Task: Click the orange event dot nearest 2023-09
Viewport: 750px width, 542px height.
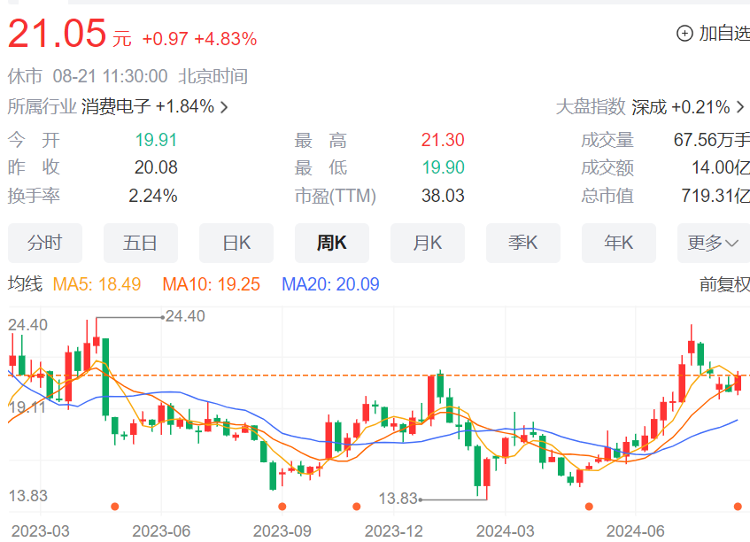Action: [x=282, y=506]
